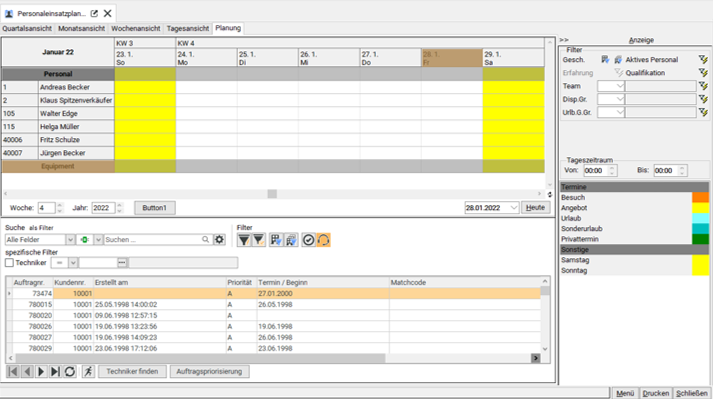
Task: Apply Team filter lightning icon
Action: [x=703, y=86]
